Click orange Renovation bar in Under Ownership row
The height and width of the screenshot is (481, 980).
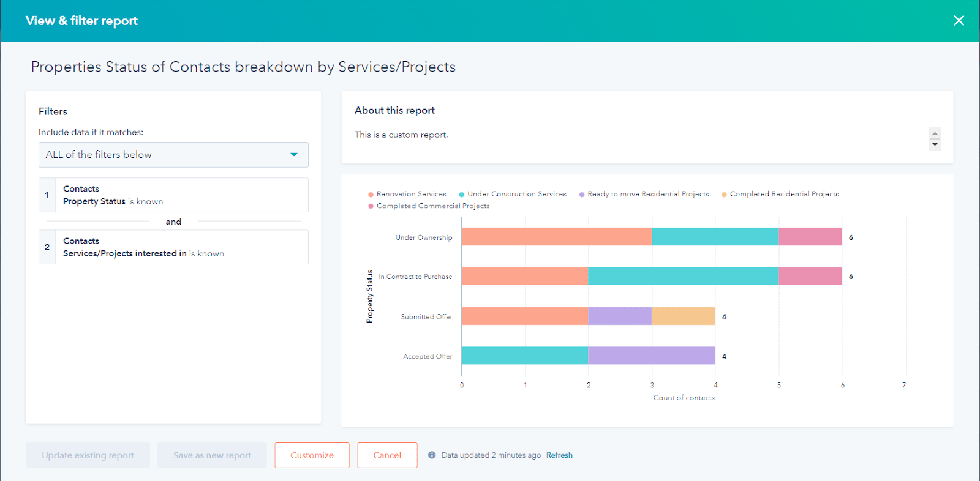pos(556,237)
